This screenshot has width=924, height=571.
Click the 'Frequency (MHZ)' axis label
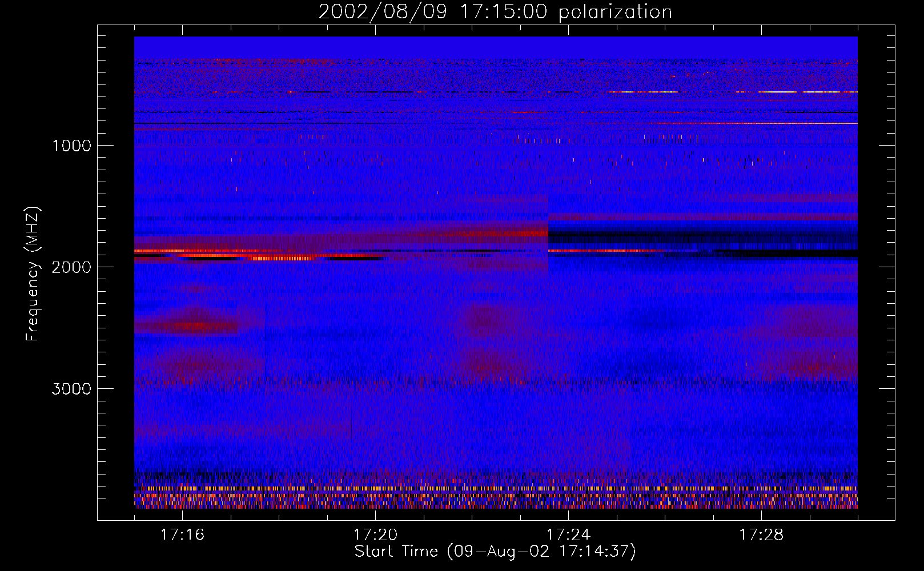pos(33,274)
